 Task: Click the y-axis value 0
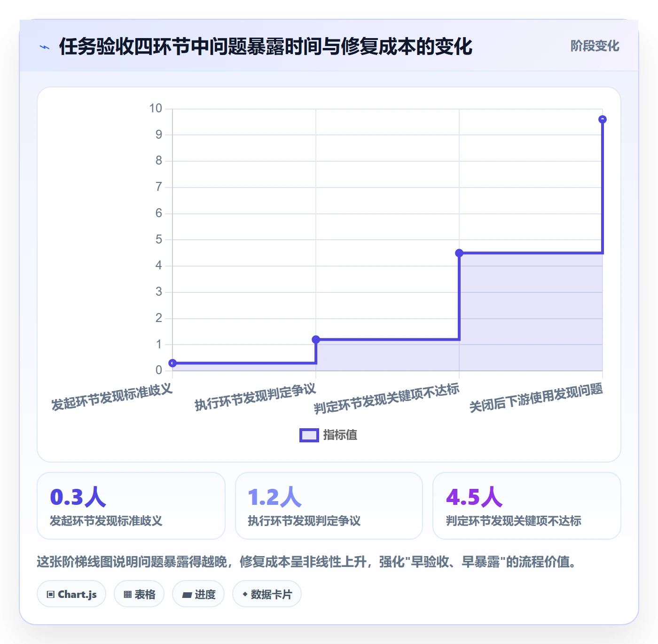[x=159, y=370]
